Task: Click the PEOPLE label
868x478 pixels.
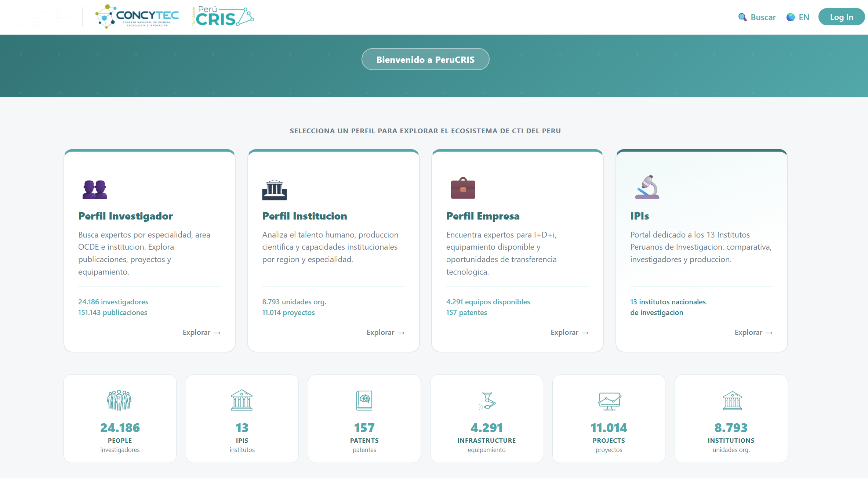Action: click(x=120, y=441)
